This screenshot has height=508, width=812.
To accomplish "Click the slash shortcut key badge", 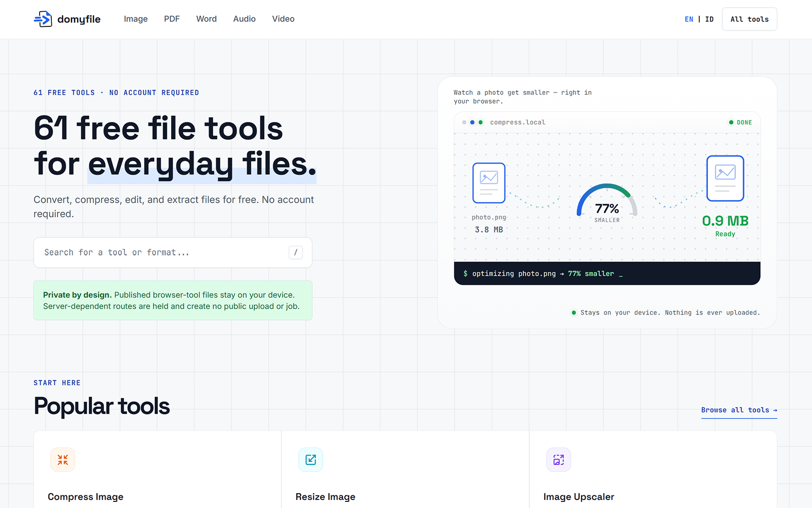I will pos(296,252).
